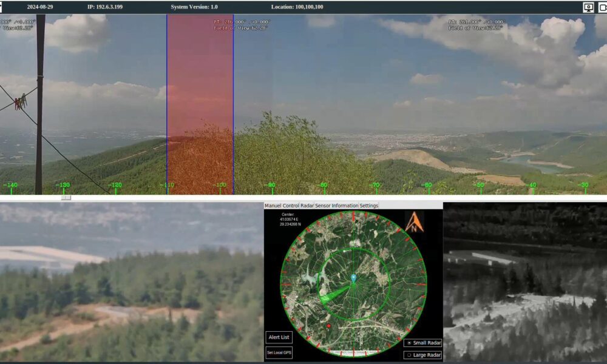607x364 pixels.
Task: Click the -90 degree marker on panorama
Action: pos(271,185)
